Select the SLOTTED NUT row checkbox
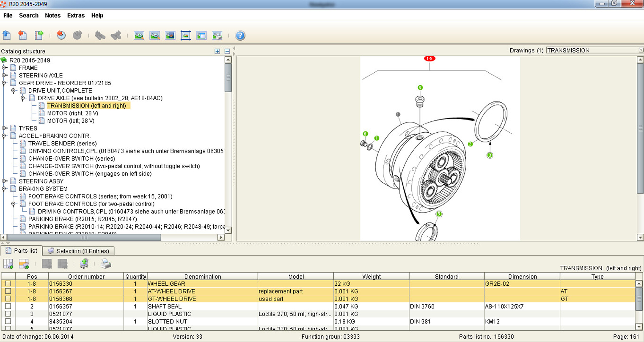This screenshot has height=342, width=644. 8,322
